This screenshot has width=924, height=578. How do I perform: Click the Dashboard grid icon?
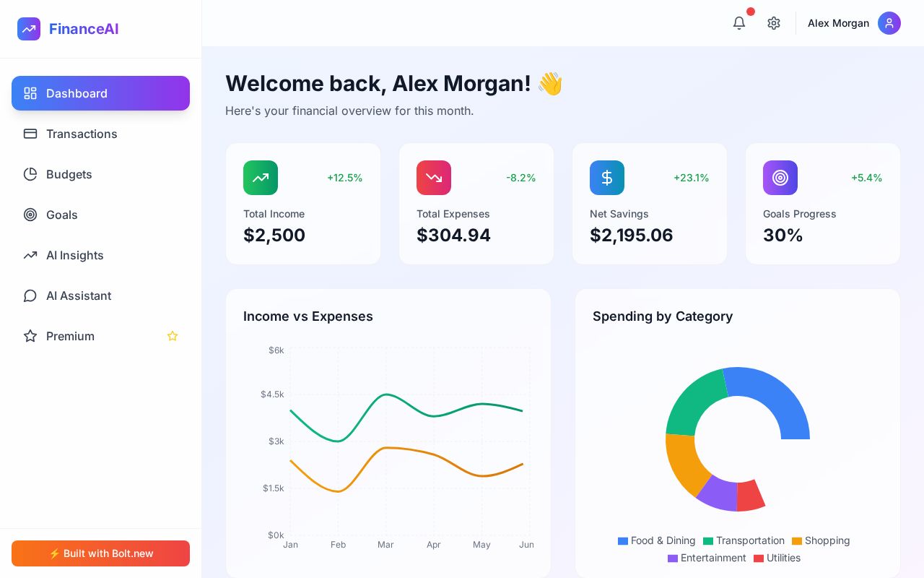(30, 93)
